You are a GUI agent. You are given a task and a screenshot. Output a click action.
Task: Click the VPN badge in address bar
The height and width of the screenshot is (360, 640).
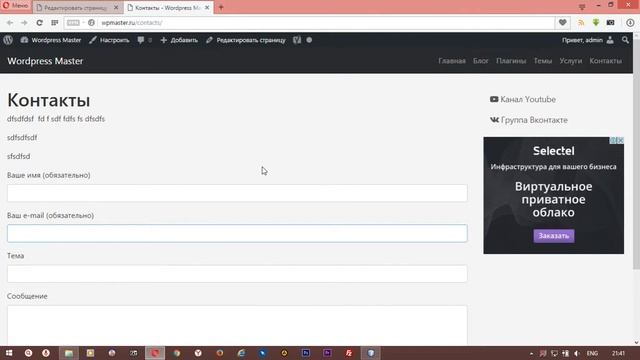coord(73,23)
